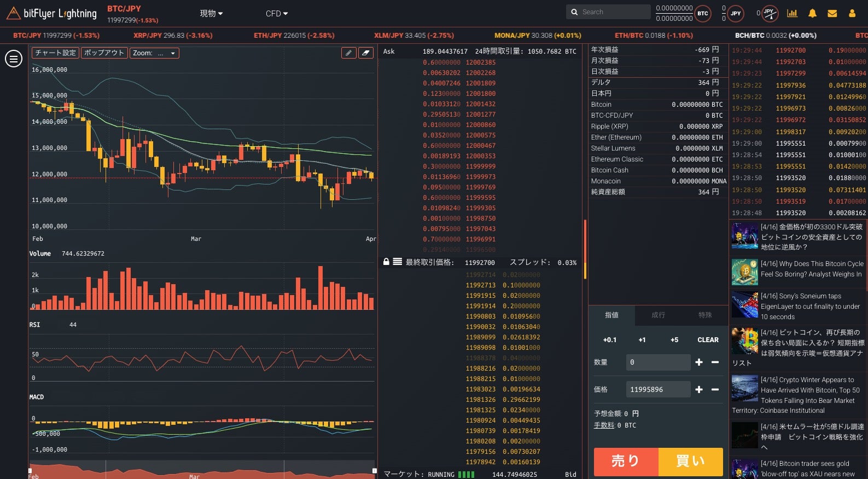The width and height of the screenshot is (868, 479).
Task: Expand the chart Zoom dropdown
Action: click(155, 53)
